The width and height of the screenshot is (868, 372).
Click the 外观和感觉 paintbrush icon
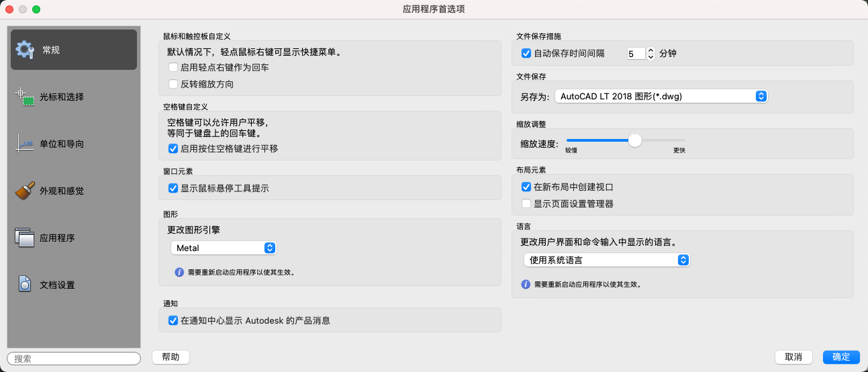(25, 191)
